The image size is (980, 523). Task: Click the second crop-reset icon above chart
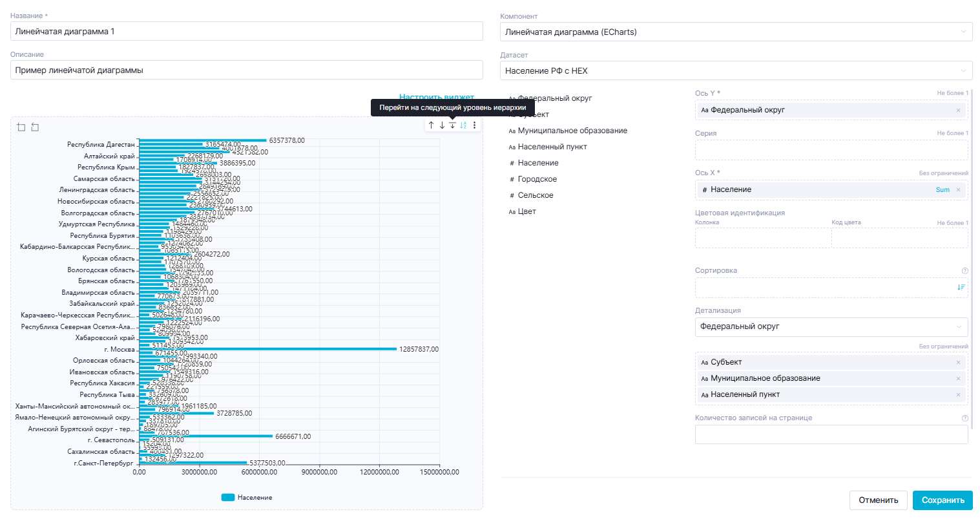tap(35, 127)
